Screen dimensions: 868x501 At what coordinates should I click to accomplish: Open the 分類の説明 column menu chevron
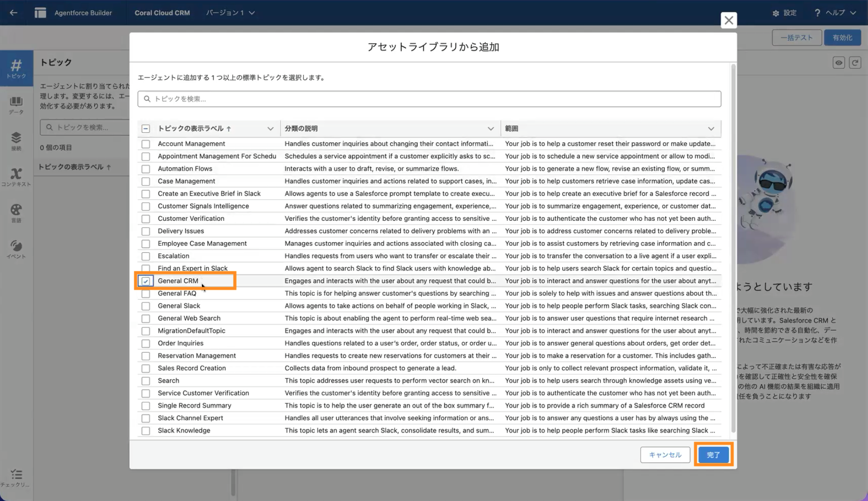click(491, 128)
